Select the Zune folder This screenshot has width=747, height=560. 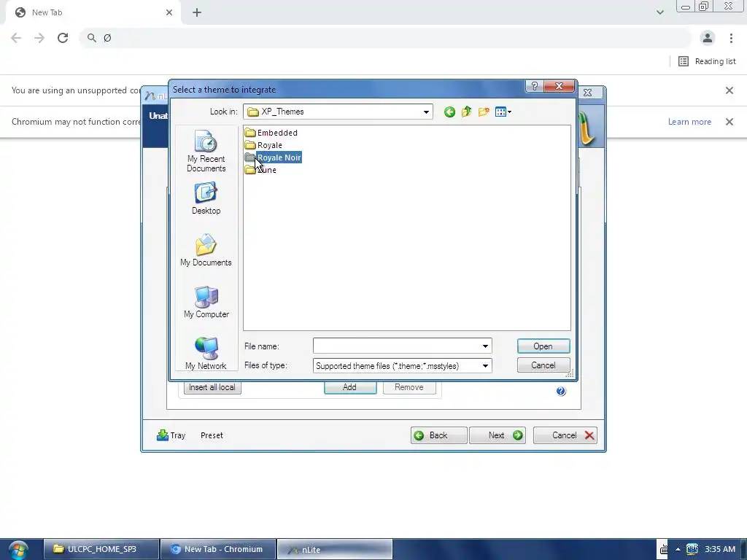point(260,170)
